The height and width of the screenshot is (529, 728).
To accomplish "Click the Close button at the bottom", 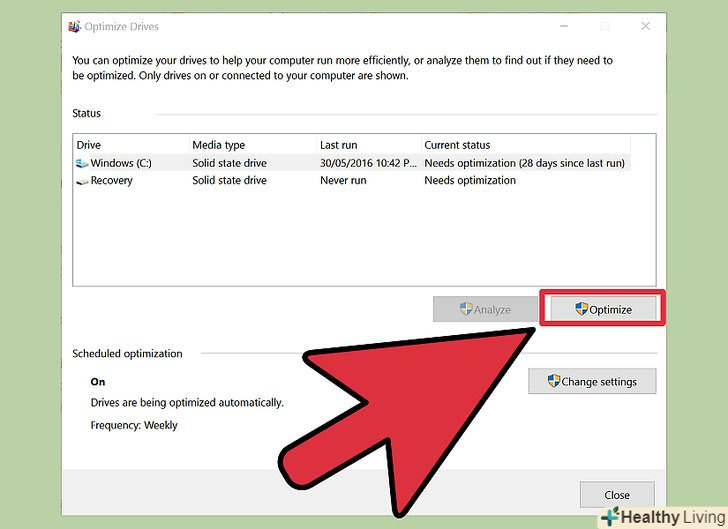I will click(617, 494).
